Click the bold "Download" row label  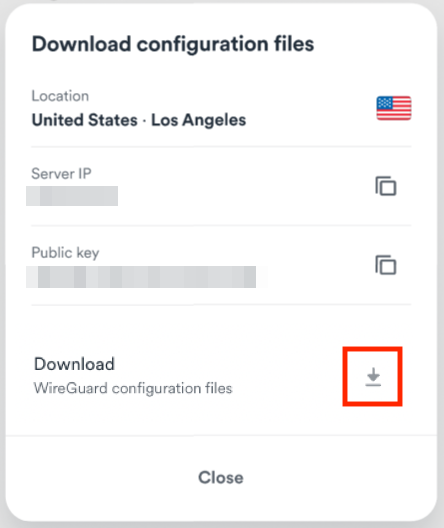coord(74,364)
